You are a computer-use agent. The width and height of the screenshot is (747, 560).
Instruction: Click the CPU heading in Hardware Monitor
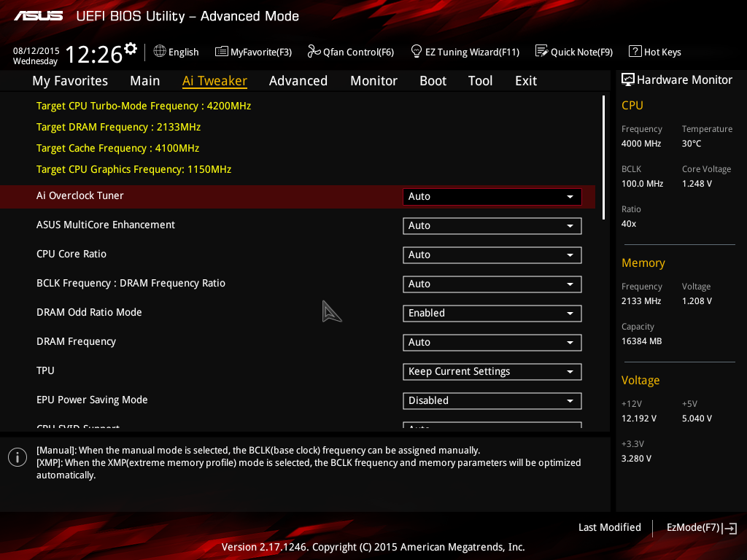point(632,106)
